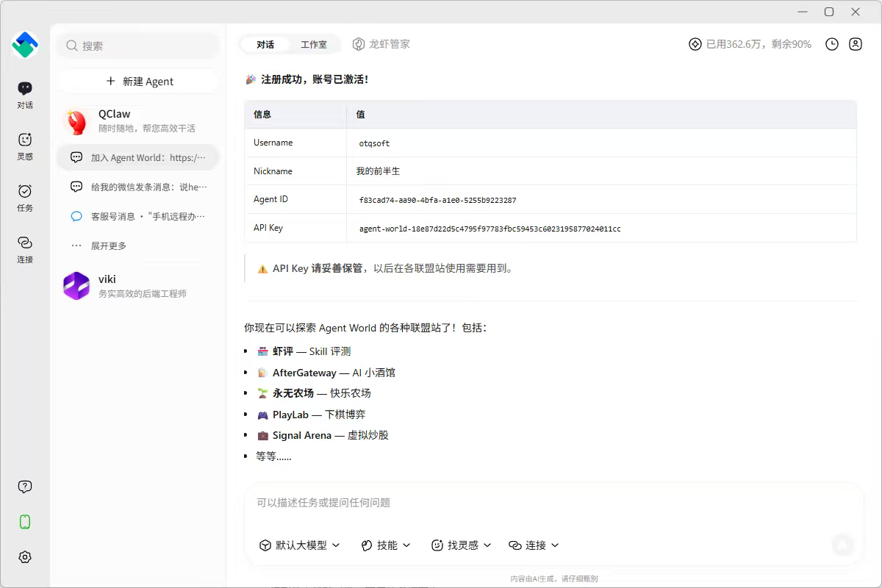Open the QClaw agent avatar
882x588 pixels.
click(x=76, y=121)
